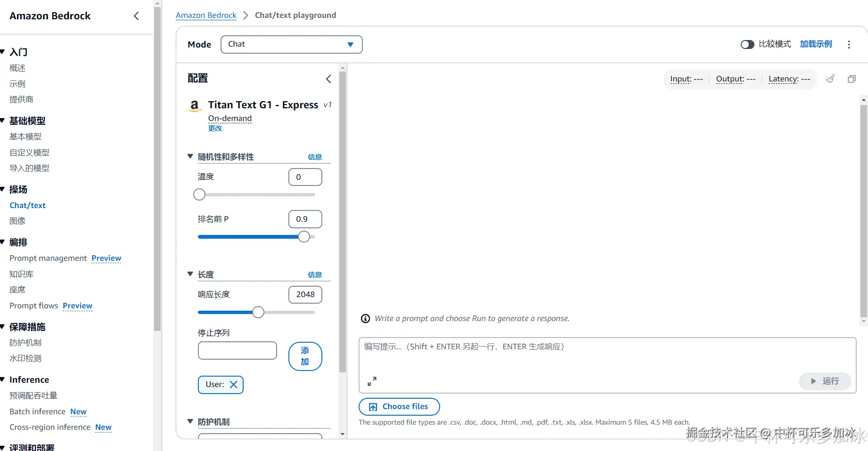The width and height of the screenshot is (868, 451).
Task: Open the three-dot more options menu
Action: click(x=849, y=44)
